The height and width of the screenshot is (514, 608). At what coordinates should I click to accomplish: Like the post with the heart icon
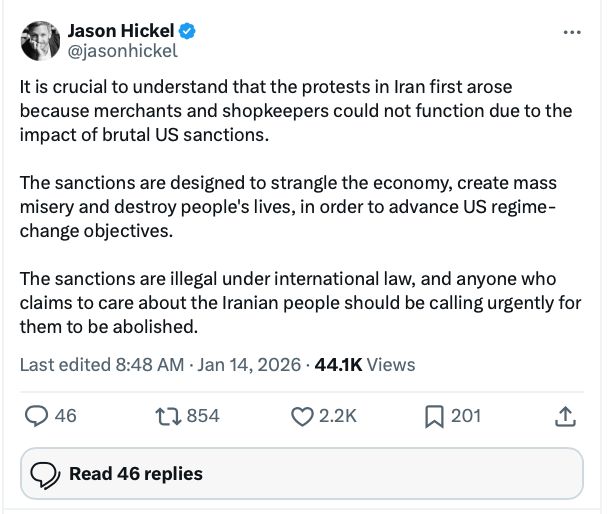pos(302,415)
